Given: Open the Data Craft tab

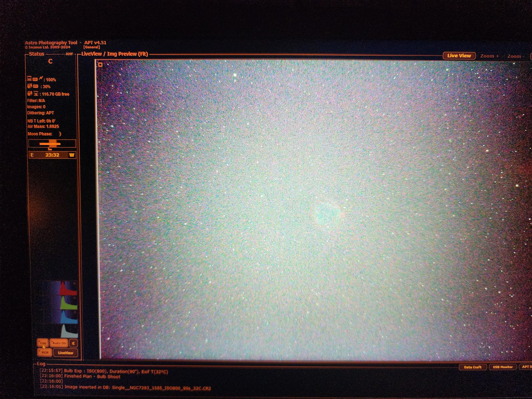Looking at the screenshot, I should point(472,367).
